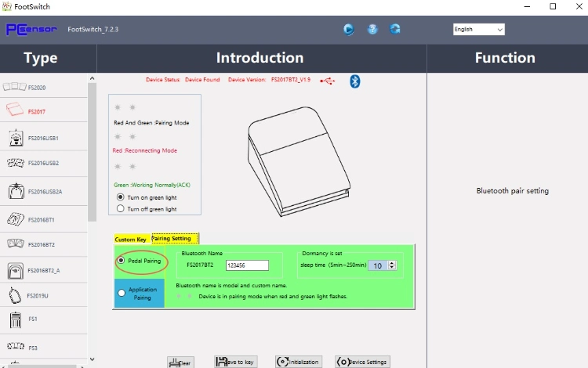Select FS3 device icon
This screenshot has width=588, height=368.
click(16, 346)
